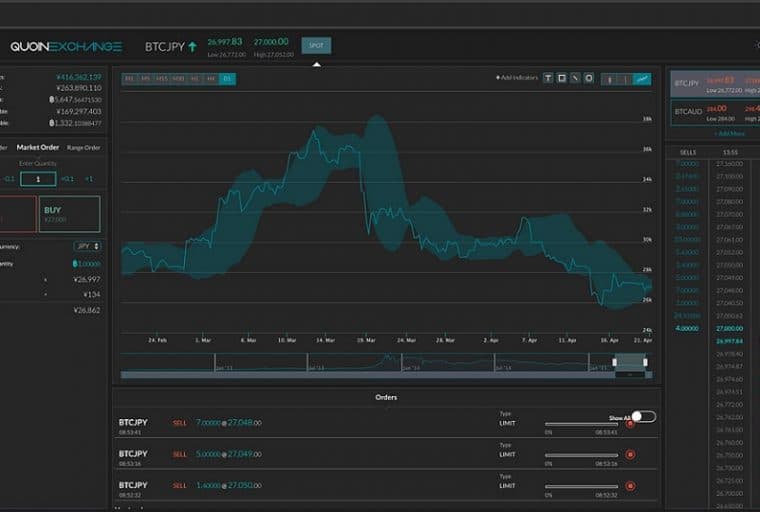This screenshot has height=512, width=760.
Task: Click the highlighted 27,000.00 order book price
Action: click(729, 328)
